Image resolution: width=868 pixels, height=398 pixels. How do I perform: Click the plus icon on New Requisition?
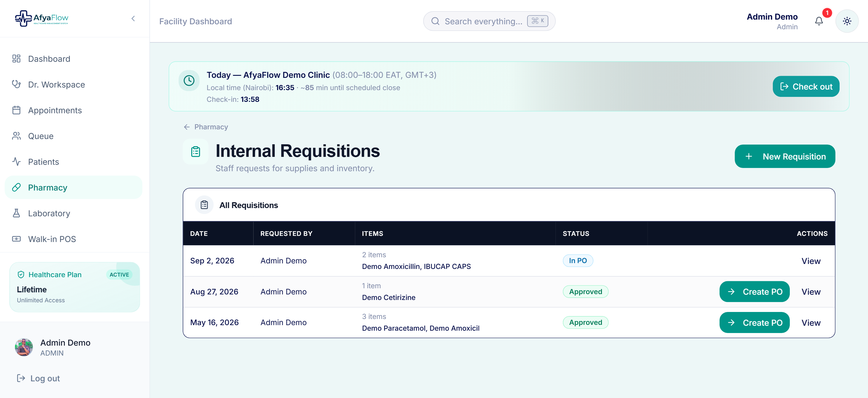pos(749,156)
